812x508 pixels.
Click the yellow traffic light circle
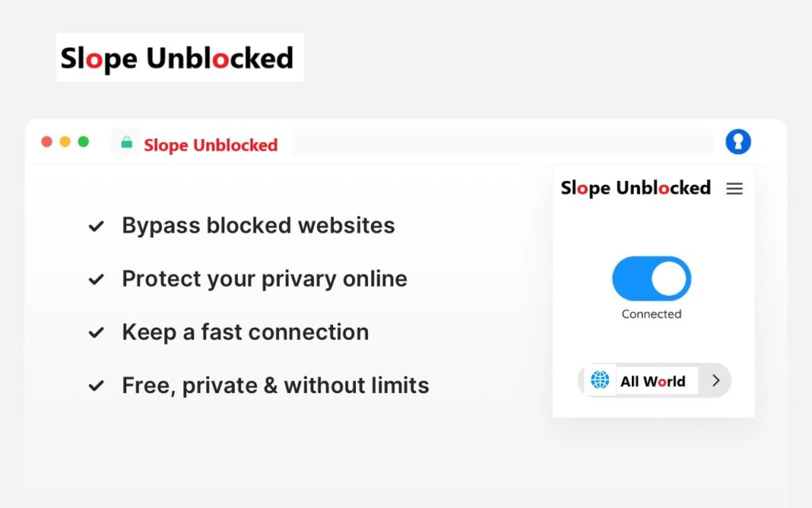click(65, 141)
